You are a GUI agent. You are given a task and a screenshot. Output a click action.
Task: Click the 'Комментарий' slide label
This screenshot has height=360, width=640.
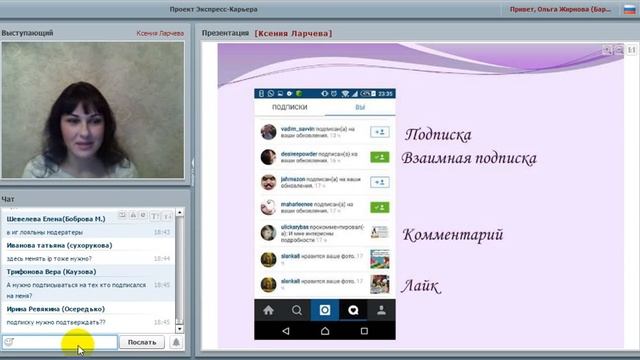[x=453, y=235]
